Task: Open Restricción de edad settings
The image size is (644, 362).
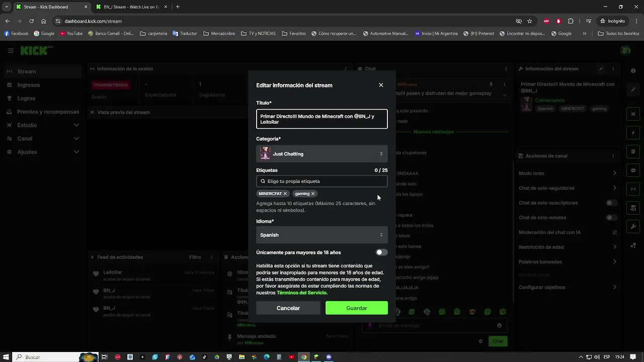Action: coord(568,247)
